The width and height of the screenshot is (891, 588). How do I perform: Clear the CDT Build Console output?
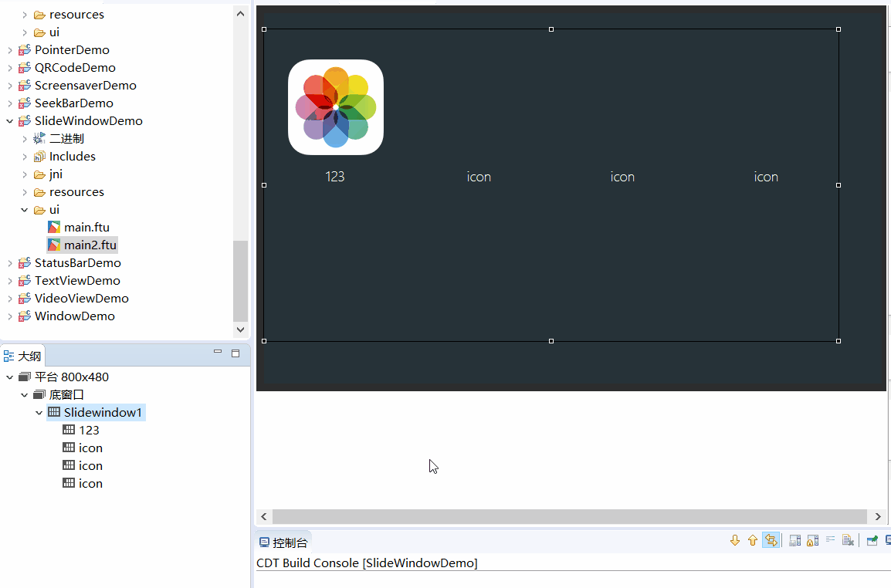click(x=848, y=540)
